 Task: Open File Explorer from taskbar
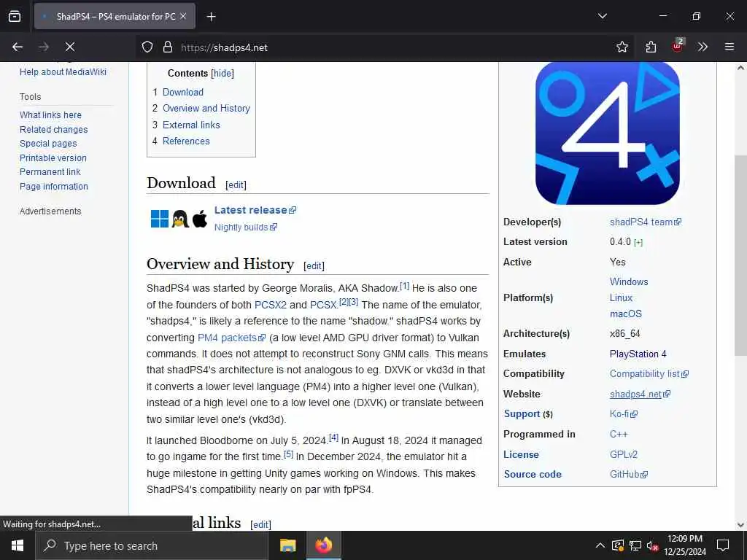pyautogui.click(x=287, y=545)
